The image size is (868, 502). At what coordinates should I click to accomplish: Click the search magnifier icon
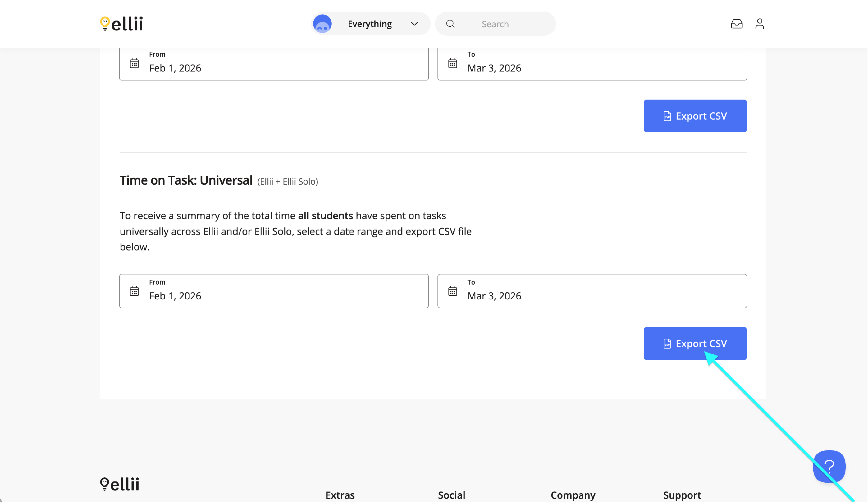tap(450, 24)
